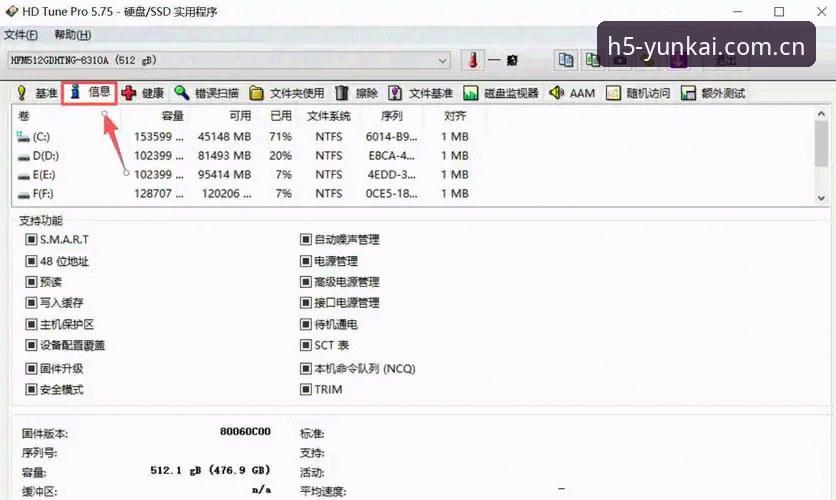Toggle the 自动噪声管理 checkbox

[x=306, y=240]
